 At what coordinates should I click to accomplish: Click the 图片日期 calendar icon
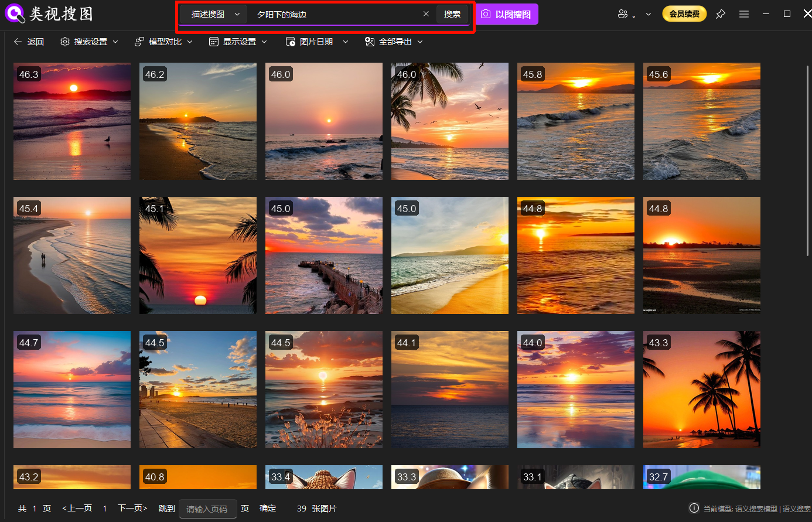point(291,41)
